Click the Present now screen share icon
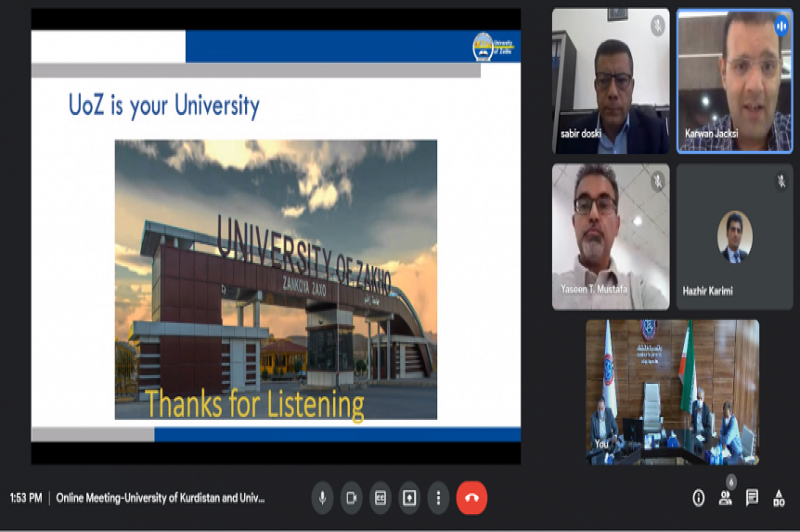 (x=409, y=497)
